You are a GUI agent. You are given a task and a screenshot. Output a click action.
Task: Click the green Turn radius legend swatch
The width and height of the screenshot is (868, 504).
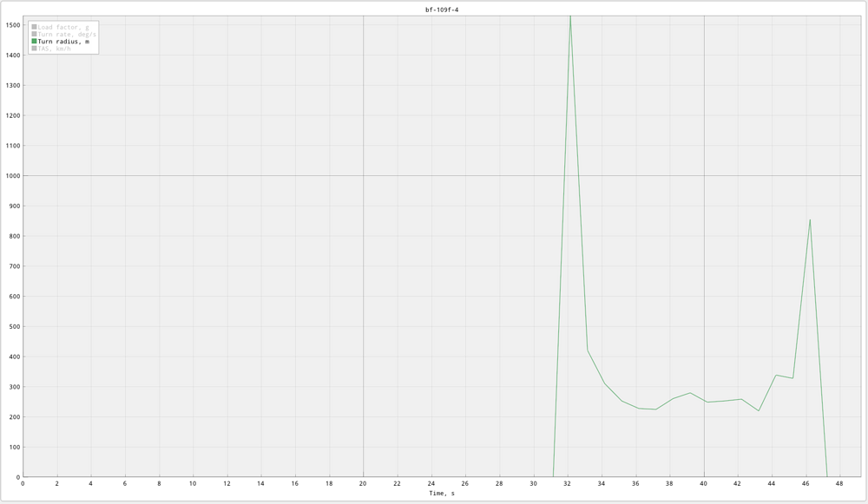point(35,42)
